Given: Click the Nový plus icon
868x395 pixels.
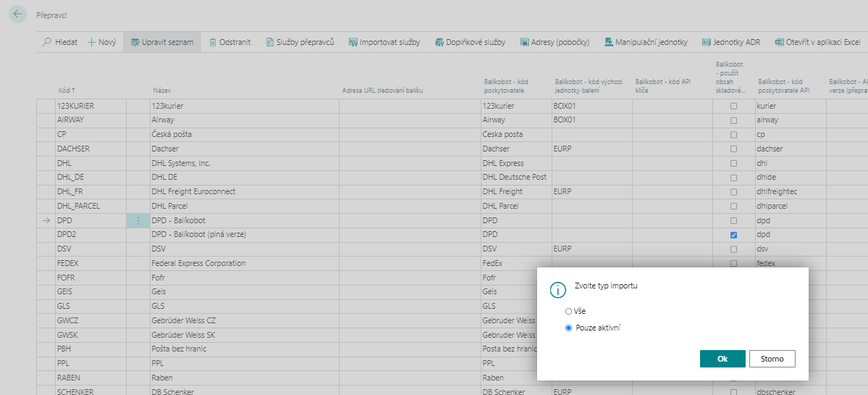Looking at the screenshot, I should pyautogui.click(x=92, y=43).
